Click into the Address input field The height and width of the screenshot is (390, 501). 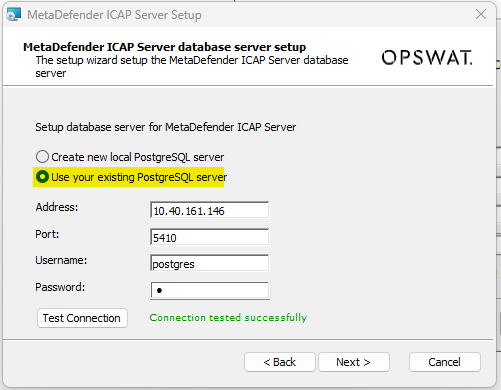209,210
